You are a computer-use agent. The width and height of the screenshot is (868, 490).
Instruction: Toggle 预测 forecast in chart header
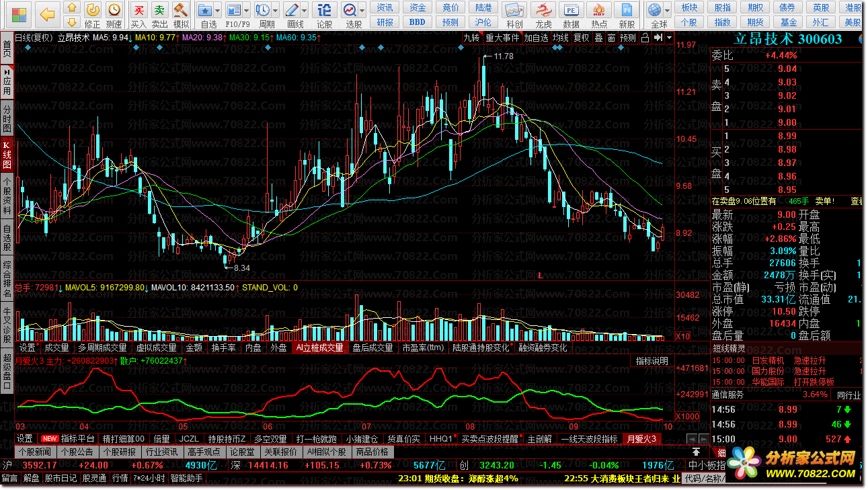628,38
